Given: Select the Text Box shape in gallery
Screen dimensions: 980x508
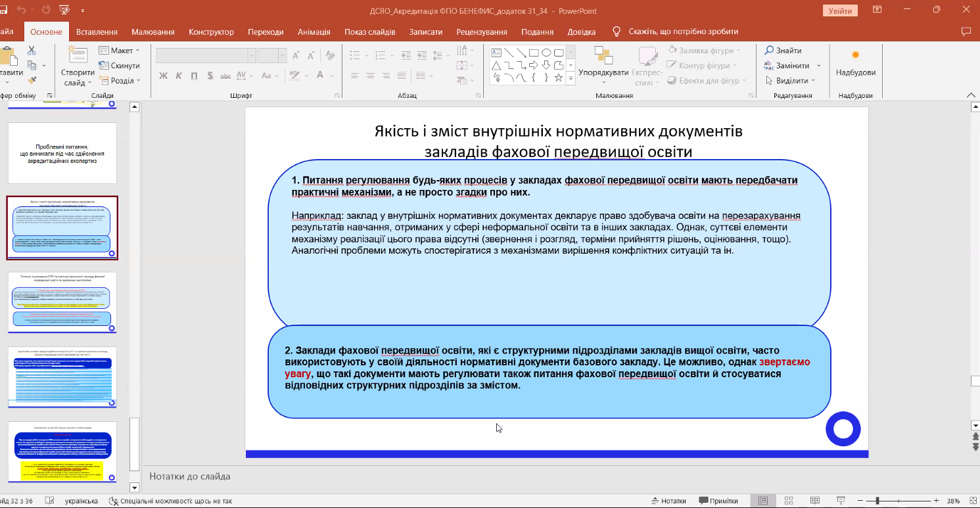Looking at the screenshot, I should point(496,53).
